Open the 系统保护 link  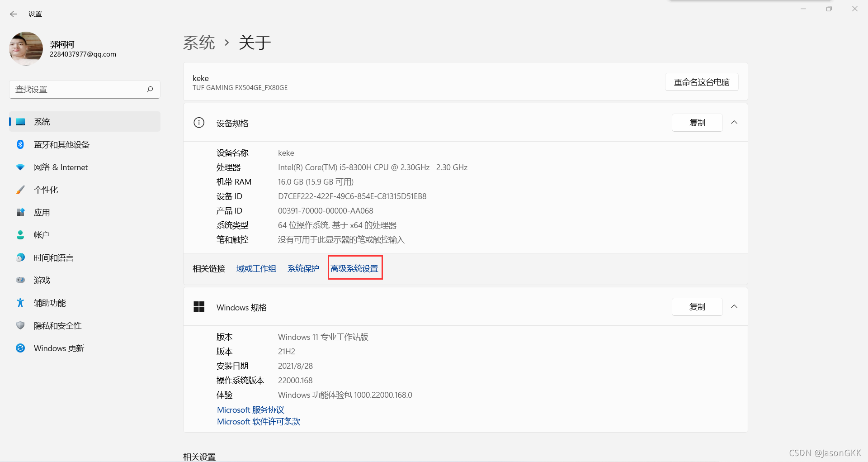303,268
